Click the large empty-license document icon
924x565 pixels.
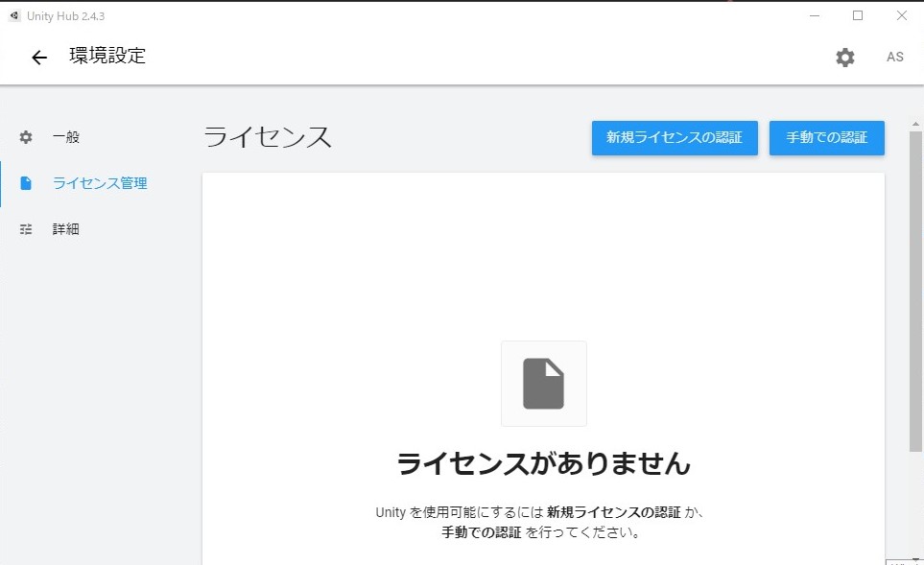[x=543, y=383]
